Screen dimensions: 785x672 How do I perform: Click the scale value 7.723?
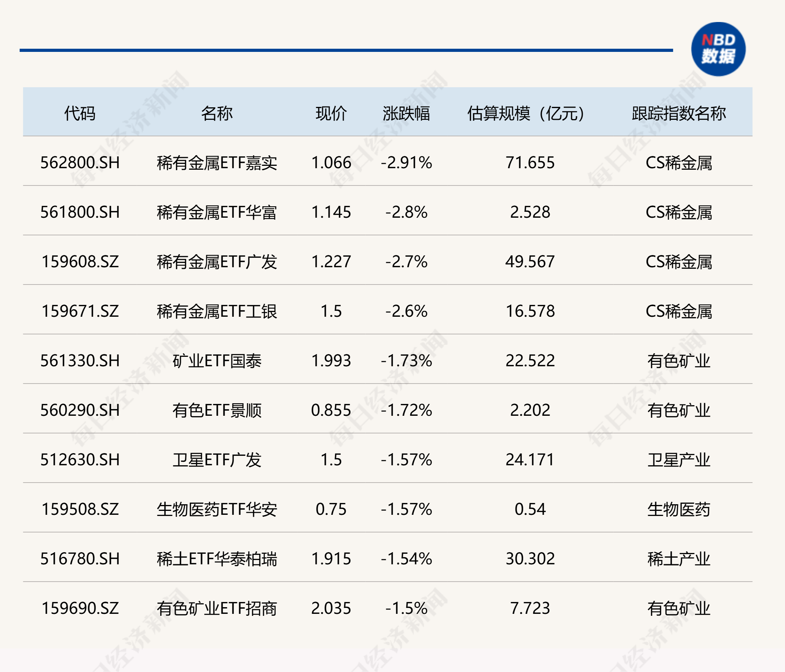click(530, 608)
